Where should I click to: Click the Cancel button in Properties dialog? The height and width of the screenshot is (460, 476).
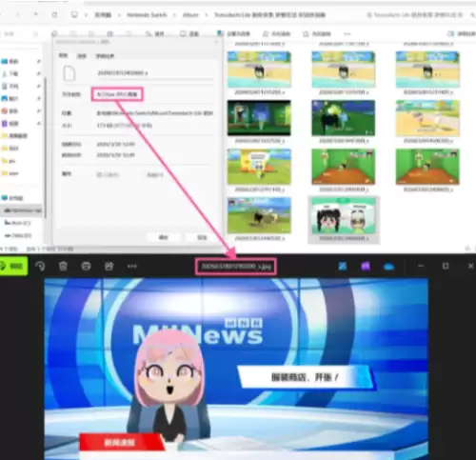pyautogui.click(x=202, y=237)
